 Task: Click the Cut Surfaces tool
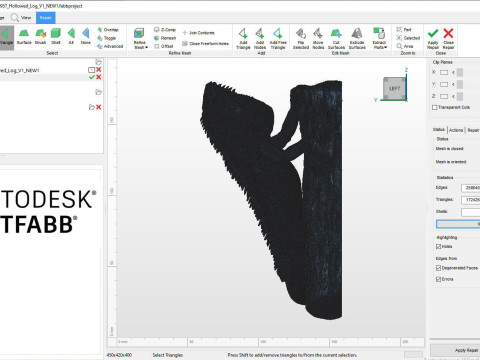coord(336,39)
